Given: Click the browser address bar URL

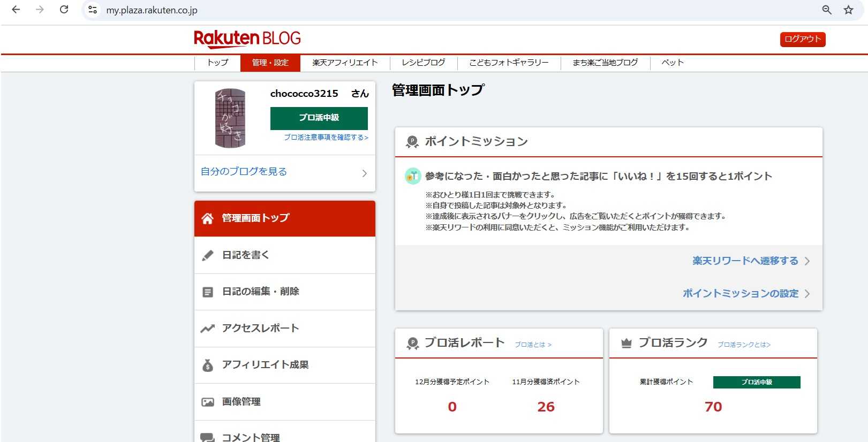Looking at the screenshot, I should (152, 10).
